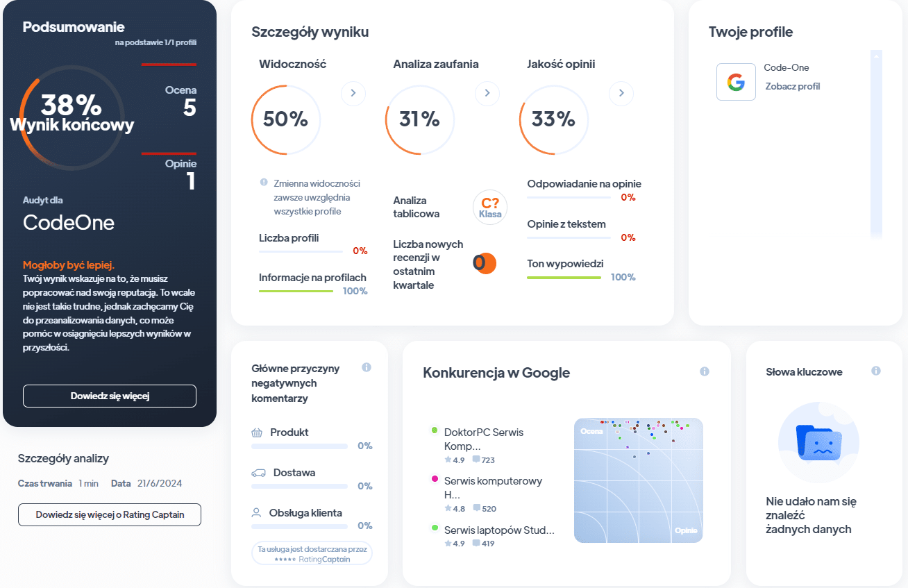Click the CodeOne audit name
Screen dimensions: 908x588
pyautogui.click(x=69, y=222)
